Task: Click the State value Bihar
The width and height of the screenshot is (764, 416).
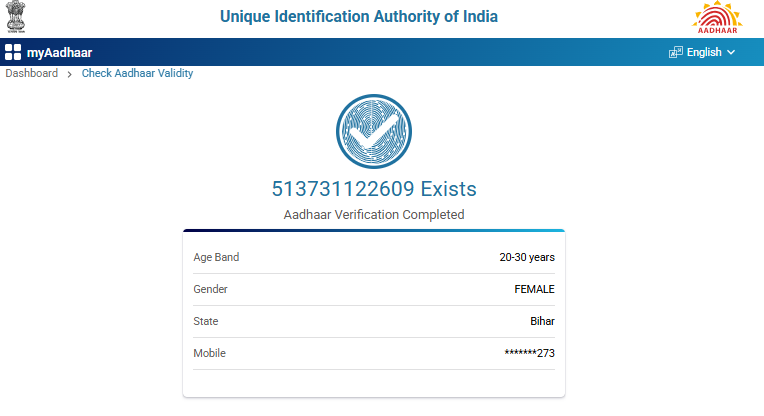Action: tap(542, 321)
